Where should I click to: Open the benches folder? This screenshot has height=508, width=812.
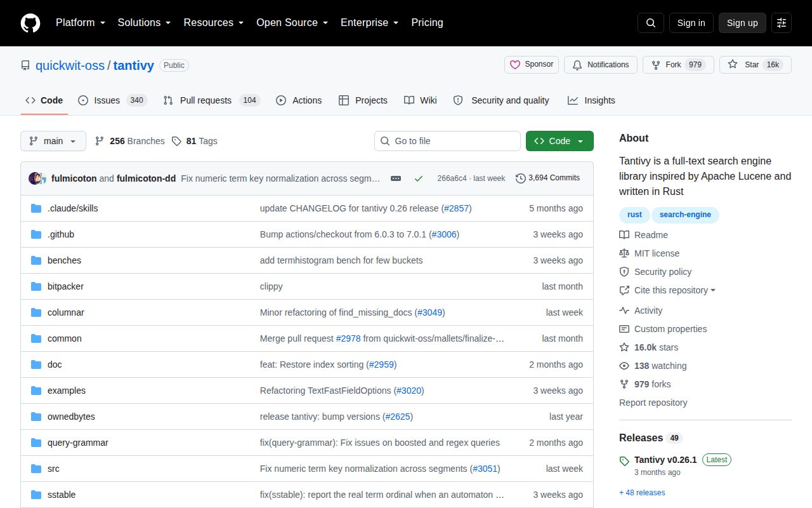point(64,260)
